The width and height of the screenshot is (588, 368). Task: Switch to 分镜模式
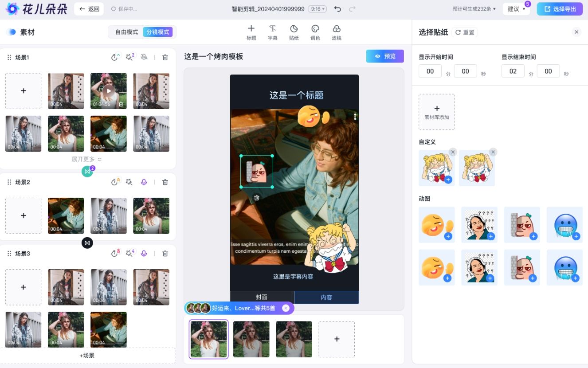(158, 32)
